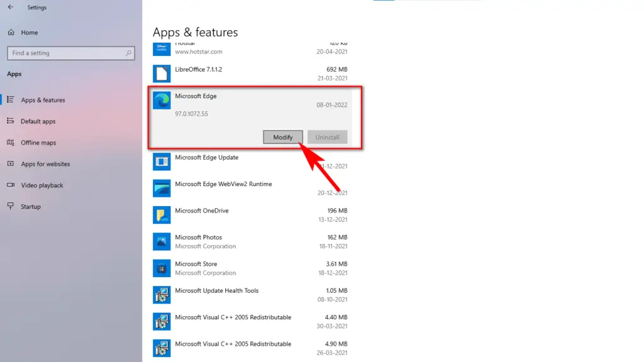The height and width of the screenshot is (362, 644).
Task: Click the search magnifier icon
Action: click(x=128, y=53)
